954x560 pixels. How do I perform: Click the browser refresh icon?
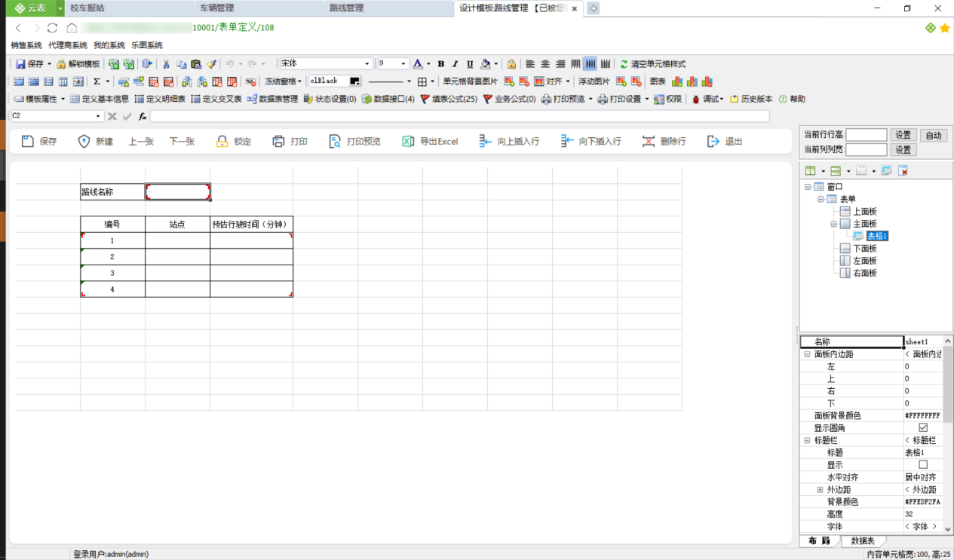coord(52,28)
